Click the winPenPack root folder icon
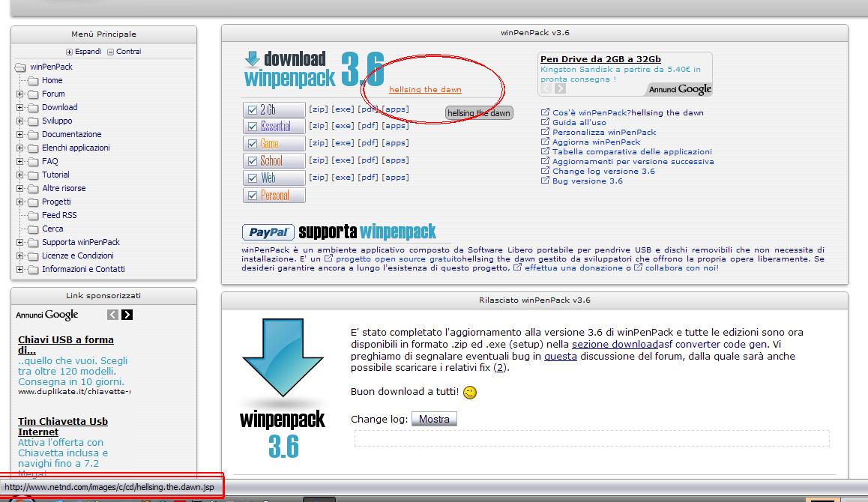868x502 pixels. (20, 67)
